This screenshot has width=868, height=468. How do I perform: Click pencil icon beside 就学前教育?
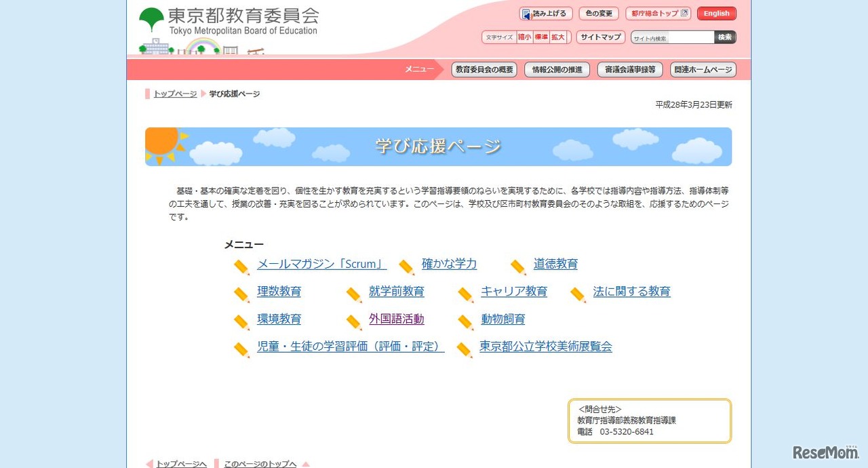354,294
